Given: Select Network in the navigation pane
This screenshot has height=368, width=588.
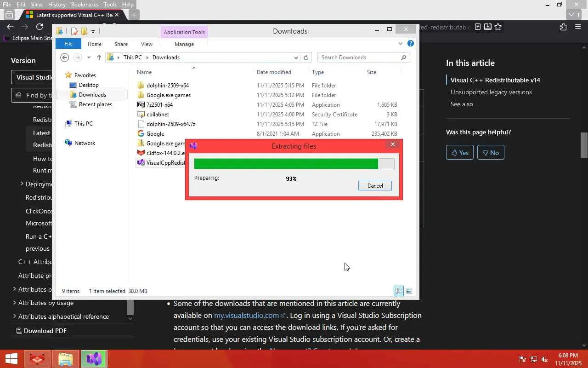Looking at the screenshot, I should click(85, 143).
